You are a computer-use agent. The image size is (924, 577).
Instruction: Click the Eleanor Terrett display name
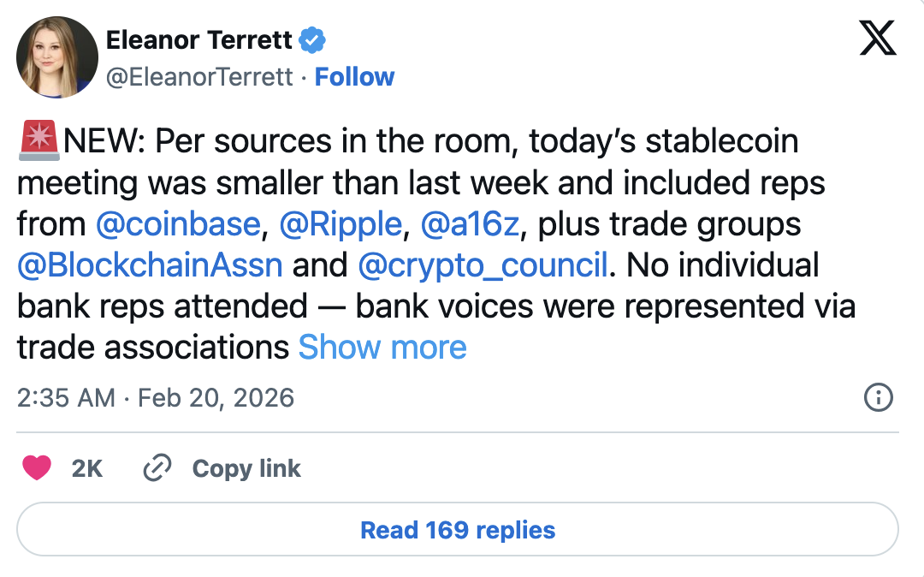point(199,39)
